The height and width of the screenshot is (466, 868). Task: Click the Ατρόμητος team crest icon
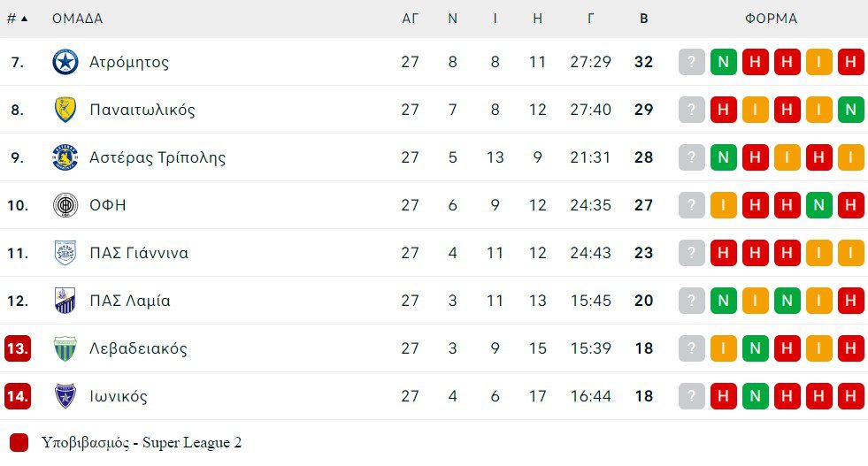pyautogui.click(x=65, y=62)
